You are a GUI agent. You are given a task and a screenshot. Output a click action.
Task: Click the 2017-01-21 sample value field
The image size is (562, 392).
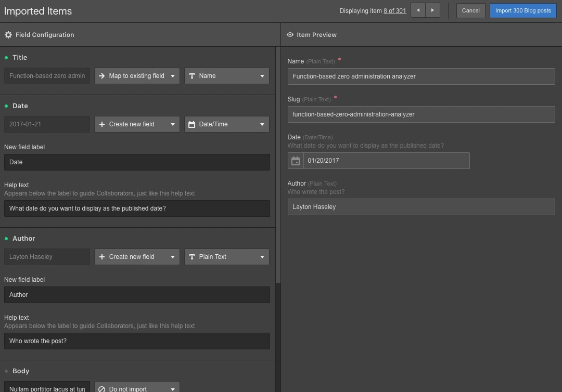point(47,124)
